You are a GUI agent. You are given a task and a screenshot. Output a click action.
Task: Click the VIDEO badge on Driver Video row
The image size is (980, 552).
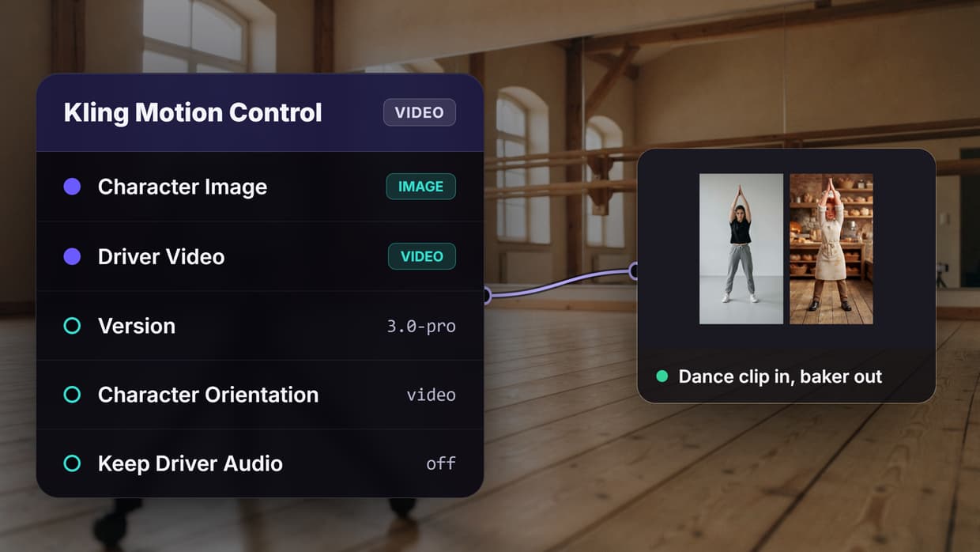point(422,256)
